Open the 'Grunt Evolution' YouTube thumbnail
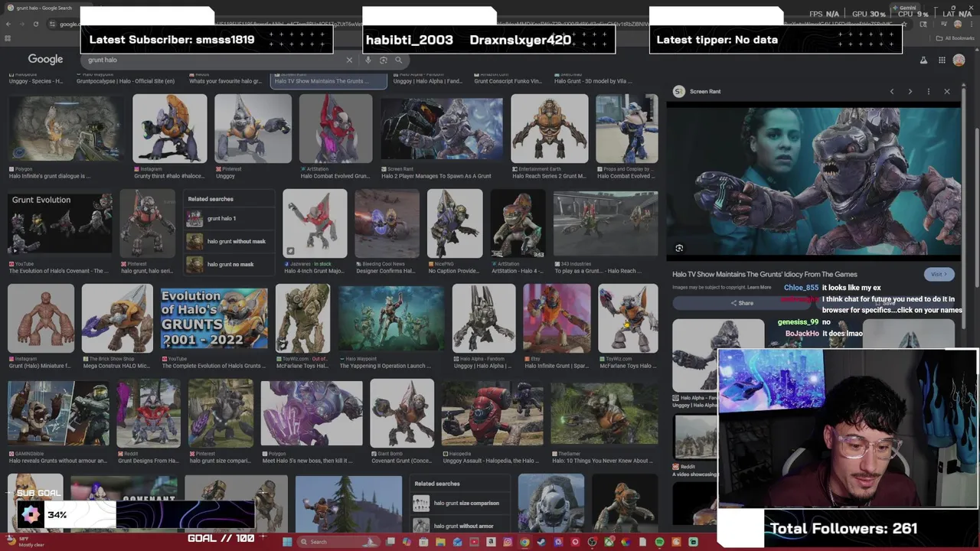This screenshot has width=980, height=551. click(x=60, y=223)
